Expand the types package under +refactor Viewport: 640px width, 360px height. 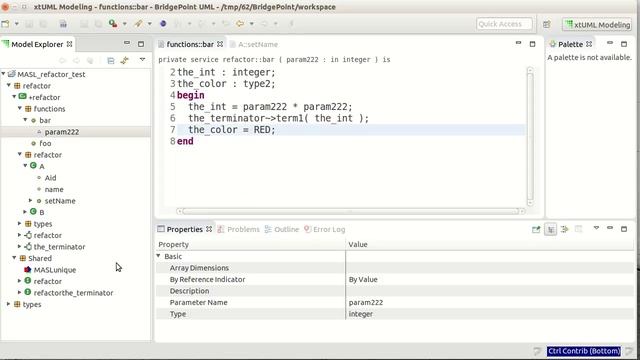pyautogui.click(x=20, y=223)
